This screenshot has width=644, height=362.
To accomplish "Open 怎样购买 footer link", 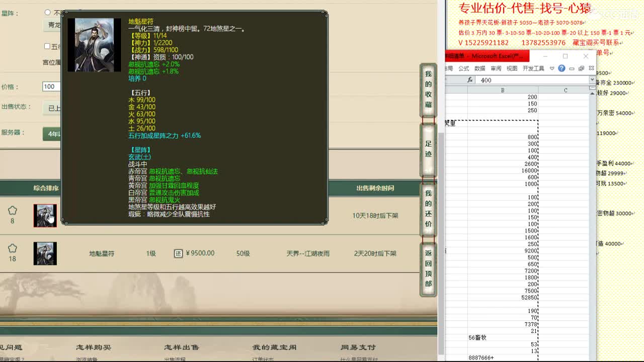I will (94, 347).
